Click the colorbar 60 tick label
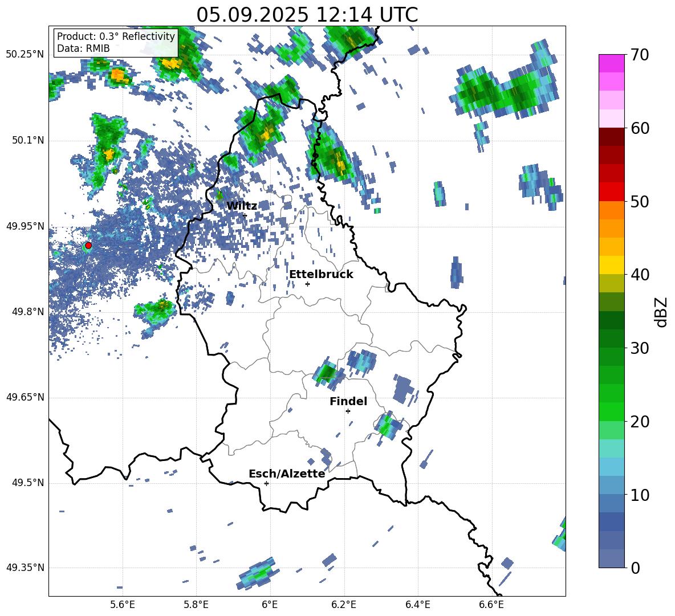Image resolution: width=675 pixels, height=616 pixels. point(640,128)
